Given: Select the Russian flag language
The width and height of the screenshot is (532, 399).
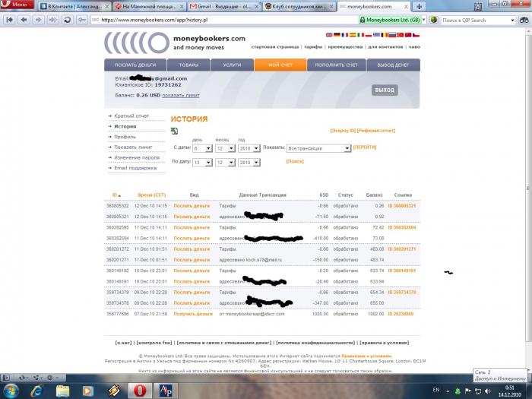Looking at the screenshot, I should point(392,35).
